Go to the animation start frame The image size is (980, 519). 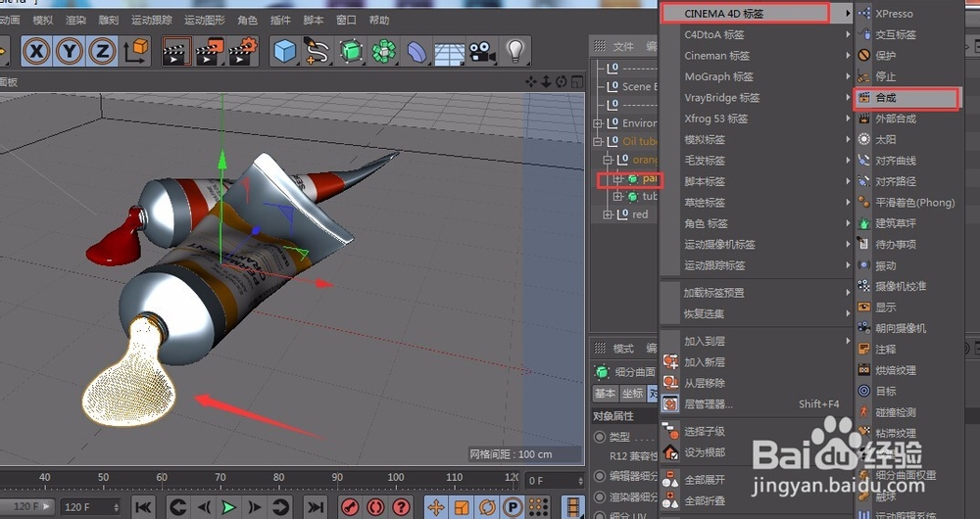coord(143,507)
